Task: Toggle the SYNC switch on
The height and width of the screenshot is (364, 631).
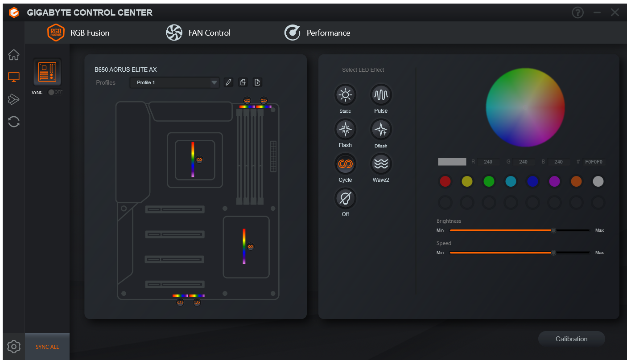Action: [x=55, y=92]
